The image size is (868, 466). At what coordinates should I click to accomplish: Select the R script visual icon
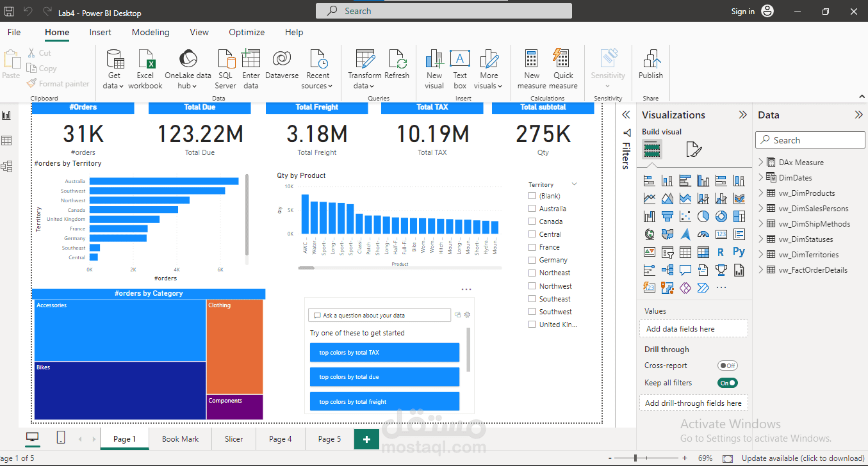pos(721,252)
